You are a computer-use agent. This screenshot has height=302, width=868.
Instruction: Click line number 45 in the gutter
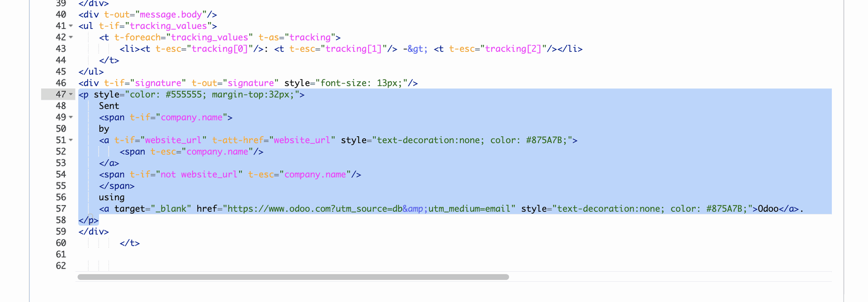(x=61, y=72)
